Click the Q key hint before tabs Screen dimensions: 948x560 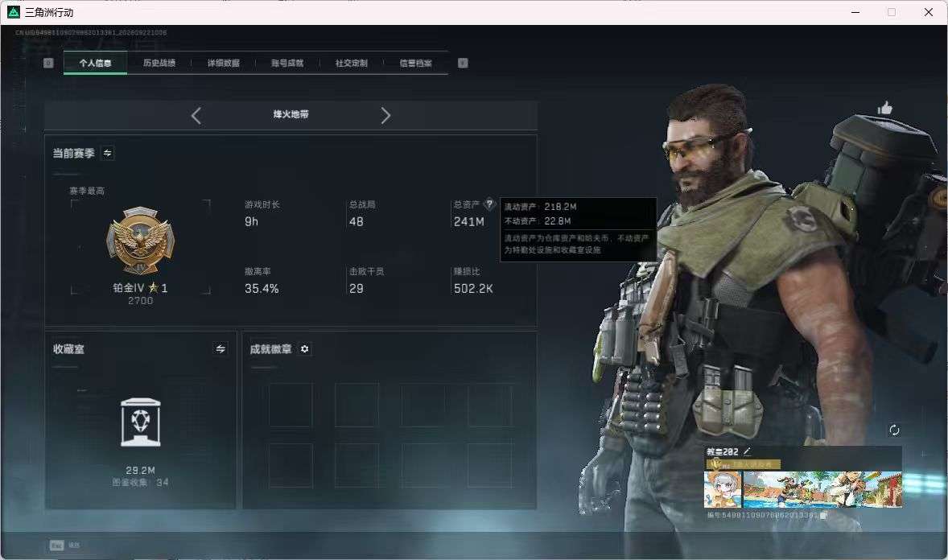(x=48, y=63)
